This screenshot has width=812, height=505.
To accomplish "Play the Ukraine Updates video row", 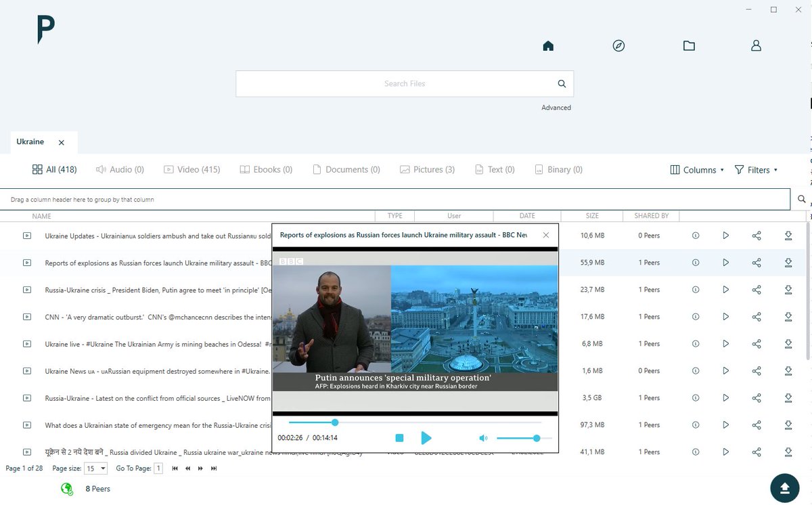I will pos(725,236).
